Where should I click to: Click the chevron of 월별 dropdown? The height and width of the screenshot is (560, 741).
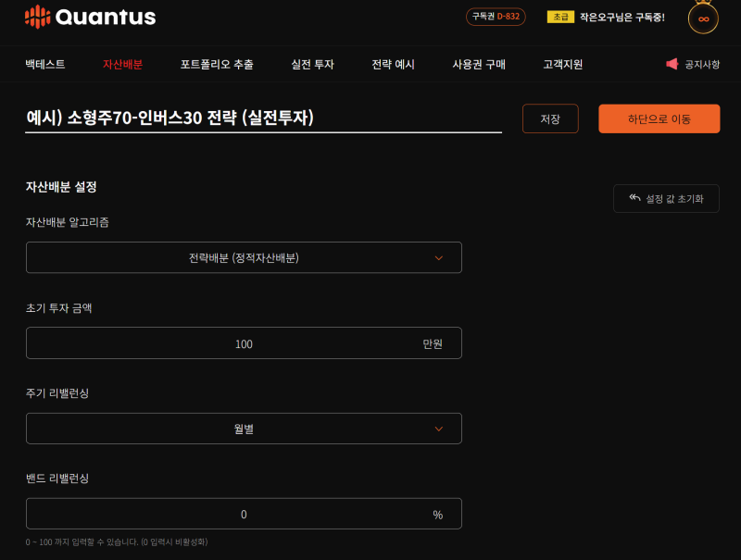(438, 429)
